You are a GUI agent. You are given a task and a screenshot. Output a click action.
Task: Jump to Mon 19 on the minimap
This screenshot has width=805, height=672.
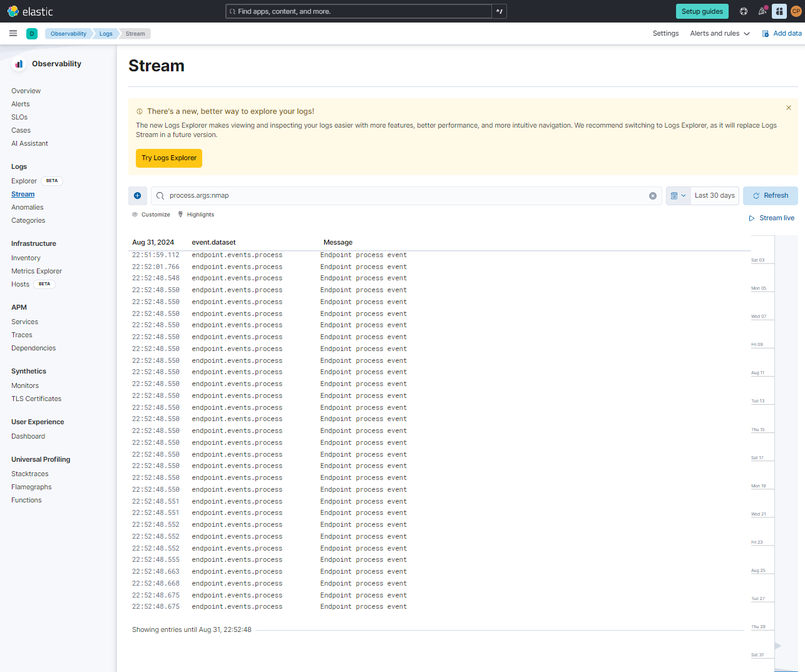759,486
